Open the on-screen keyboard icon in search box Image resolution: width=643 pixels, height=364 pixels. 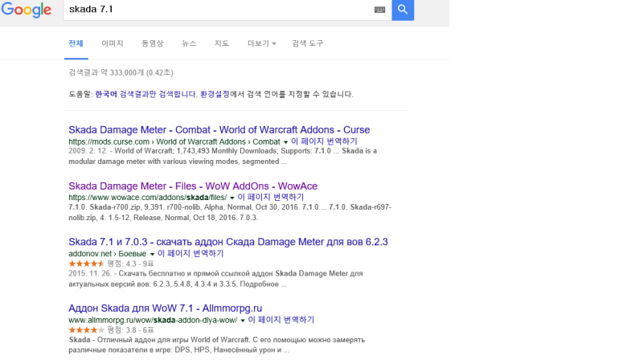(379, 10)
